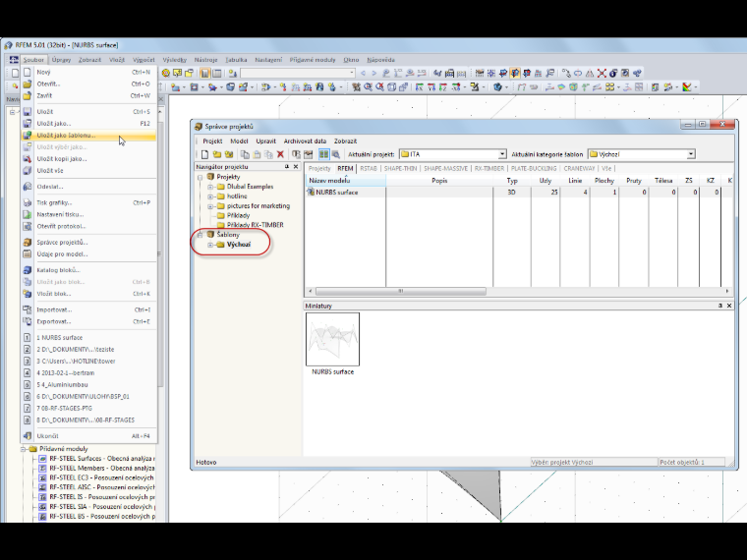
Task: Click the color scale icon at the toolbar's right end
Action: point(687,86)
